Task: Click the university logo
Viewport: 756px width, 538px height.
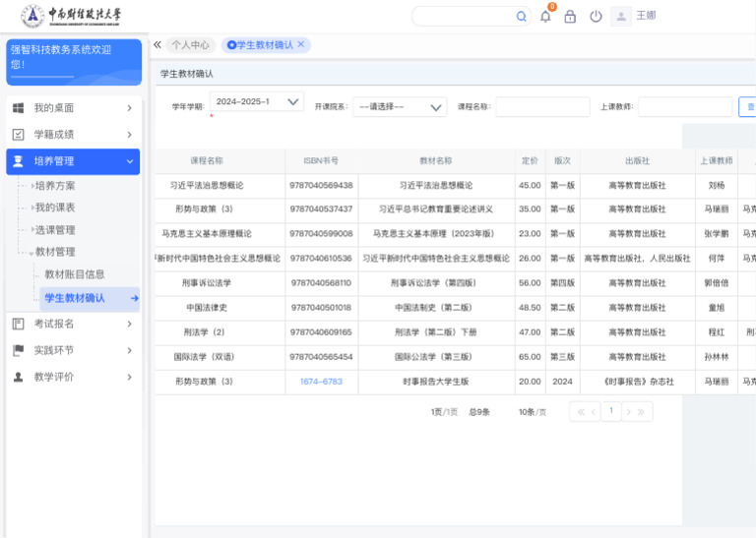Action: [x=71, y=17]
